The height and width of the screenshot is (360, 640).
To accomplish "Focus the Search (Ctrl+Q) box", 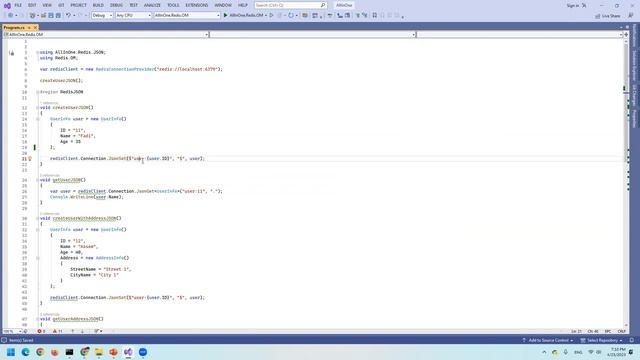I will tap(290, 5).
